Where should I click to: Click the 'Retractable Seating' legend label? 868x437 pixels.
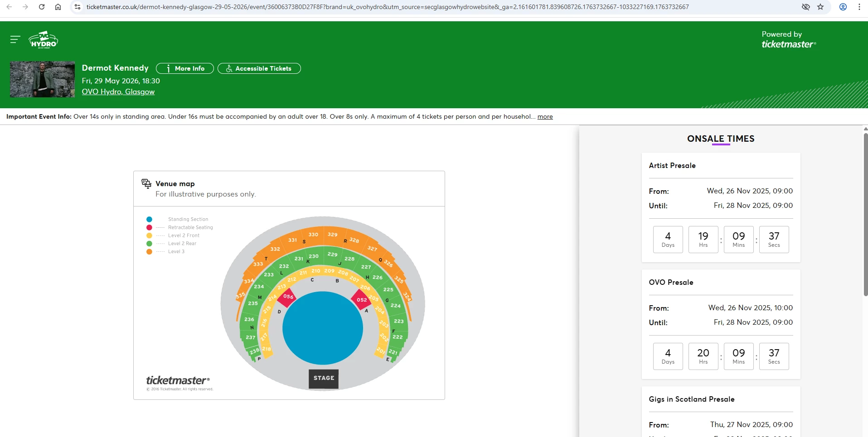coord(190,227)
